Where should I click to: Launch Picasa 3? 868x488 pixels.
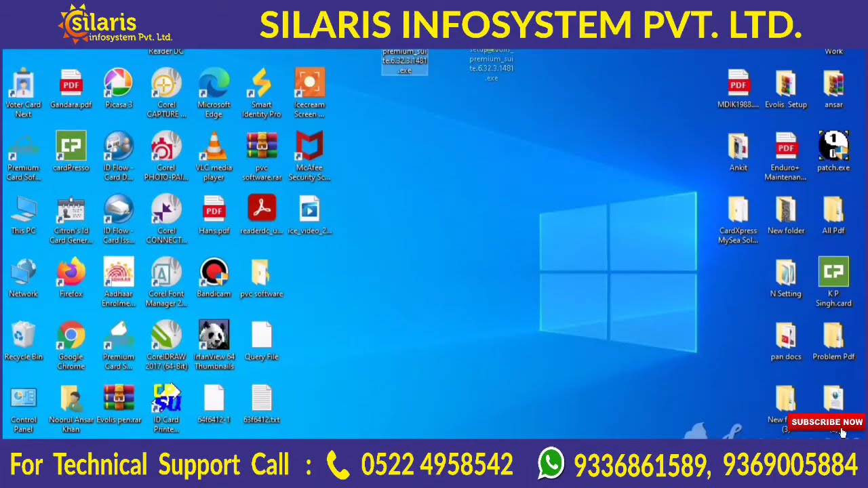[119, 88]
